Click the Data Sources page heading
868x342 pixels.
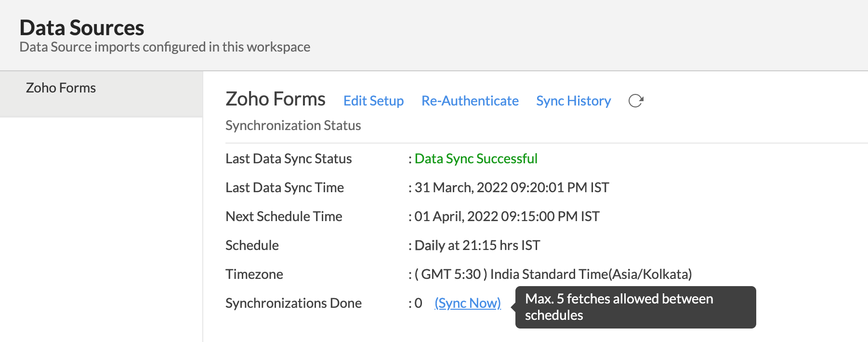(82, 27)
